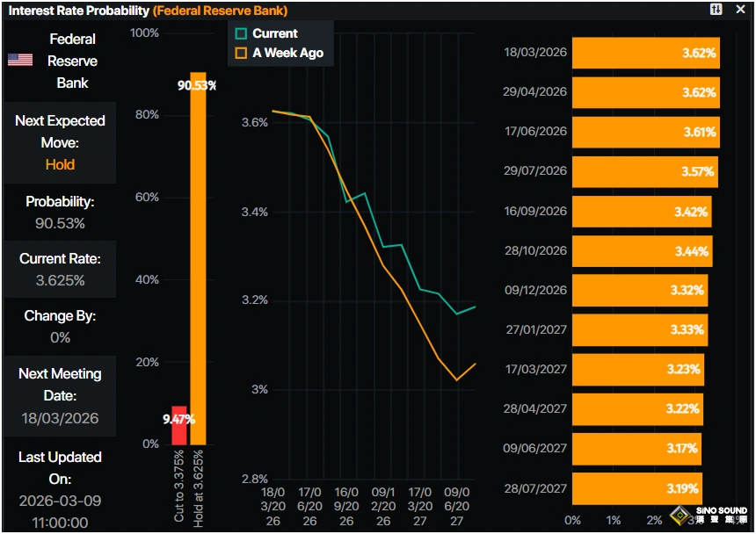Click the US flag icon
The height and width of the screenshot is (534, 756).
pos(20,60)
